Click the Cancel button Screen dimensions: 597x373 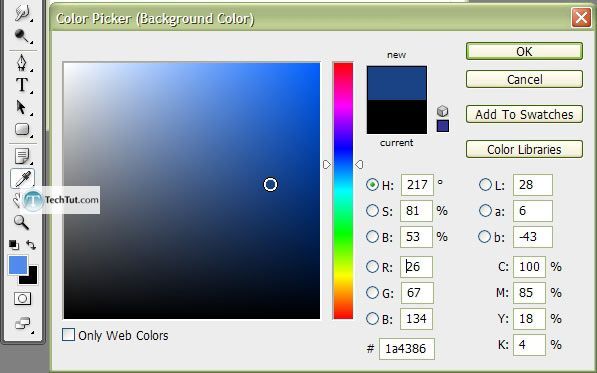(524, 79)
